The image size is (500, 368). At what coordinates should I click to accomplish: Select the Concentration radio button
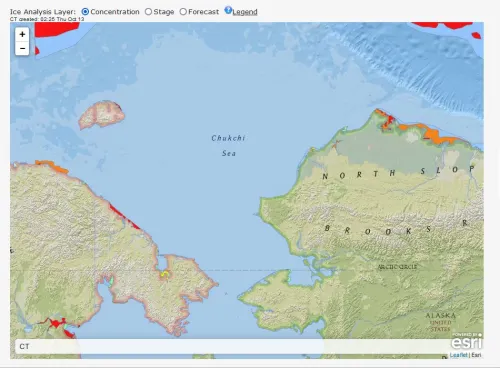[85, 12]
